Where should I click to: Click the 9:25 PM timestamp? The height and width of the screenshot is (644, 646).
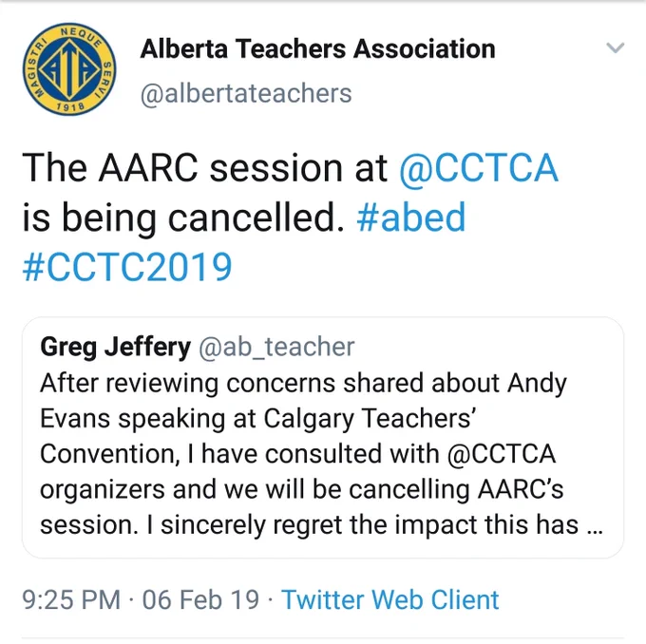tap(71, 599)
